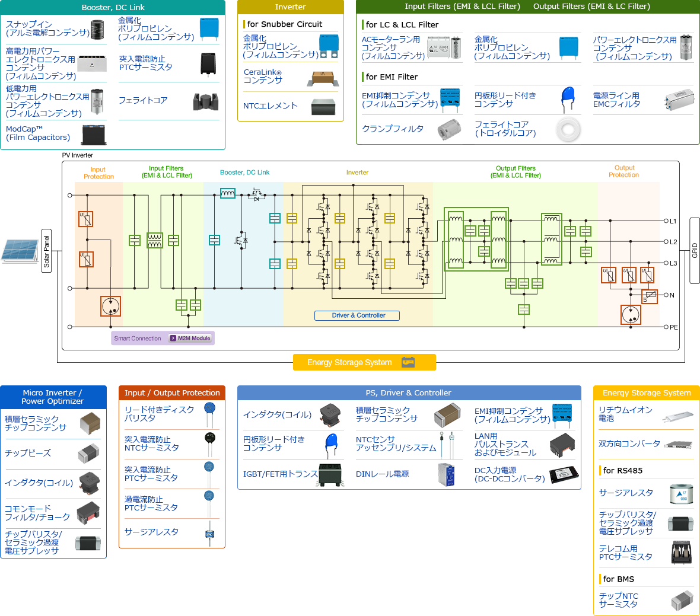This screenshot has height=616, width=700.
Task: Open the 双方向コンバータ link
Action: coord(629,443)
